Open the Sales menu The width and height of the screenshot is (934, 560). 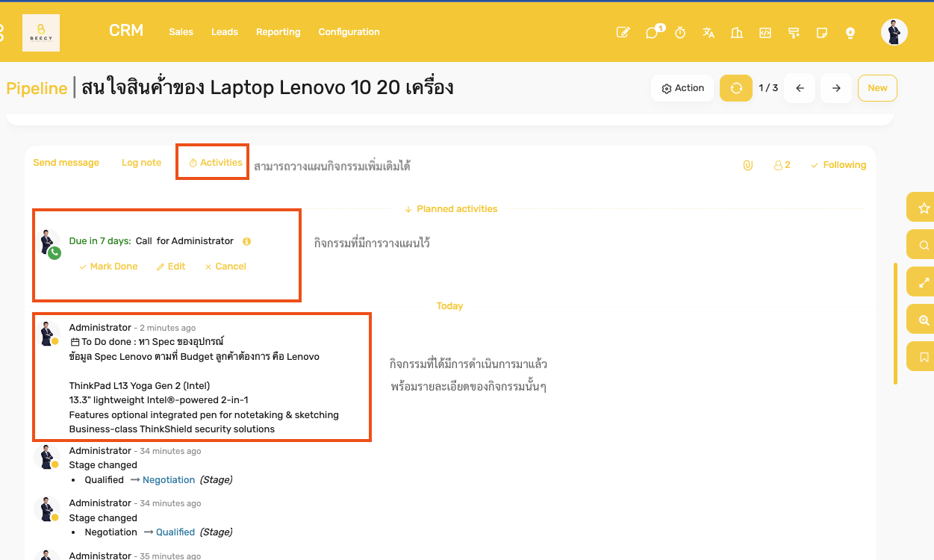pyautogui.click(x=181, y=32)
